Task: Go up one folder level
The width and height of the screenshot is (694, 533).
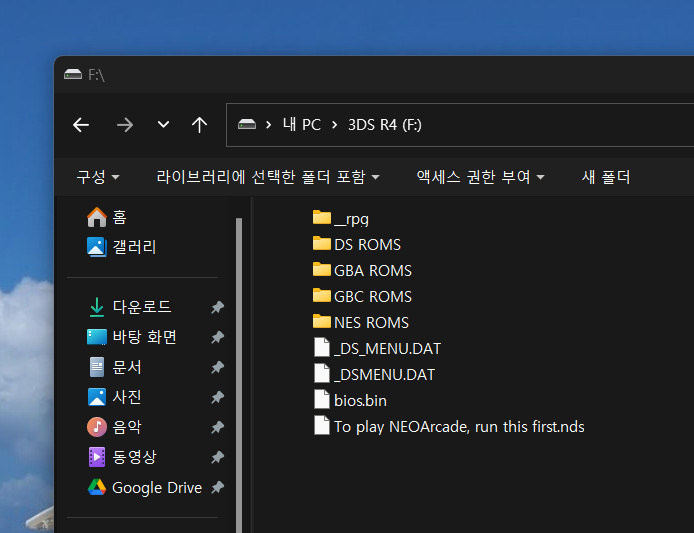Action: [200, 125]
